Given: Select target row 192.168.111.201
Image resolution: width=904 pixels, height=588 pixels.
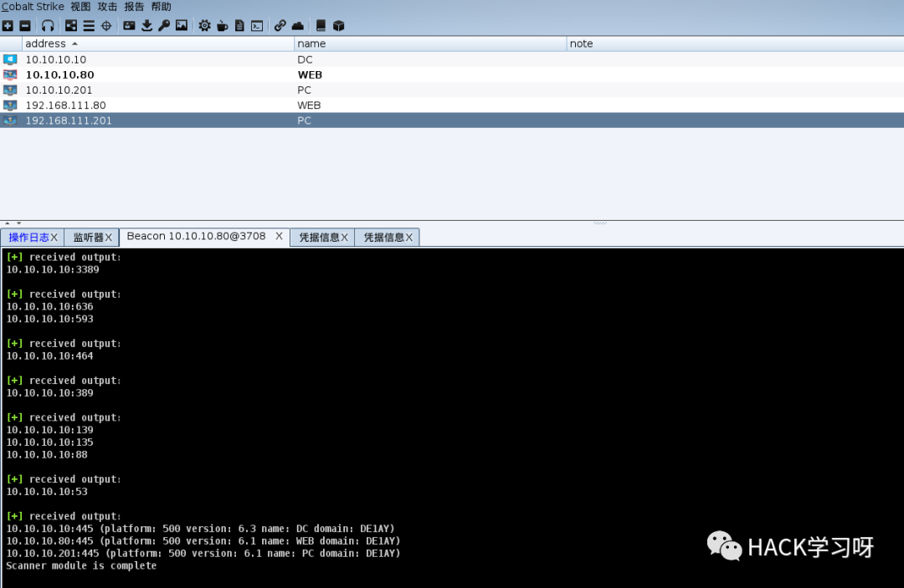Looking at the screenshot, I should click(x=452, y=120).
